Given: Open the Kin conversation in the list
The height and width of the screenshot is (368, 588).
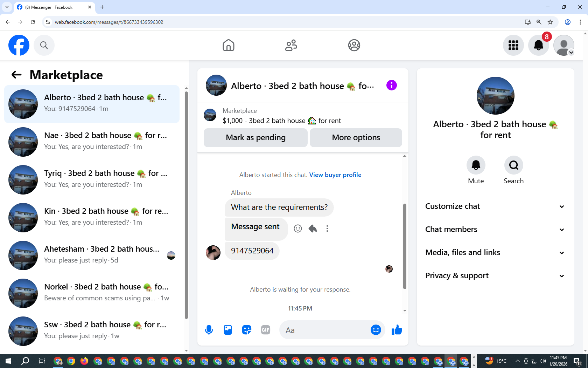Looking at the screenshot, I should (92, 218).
